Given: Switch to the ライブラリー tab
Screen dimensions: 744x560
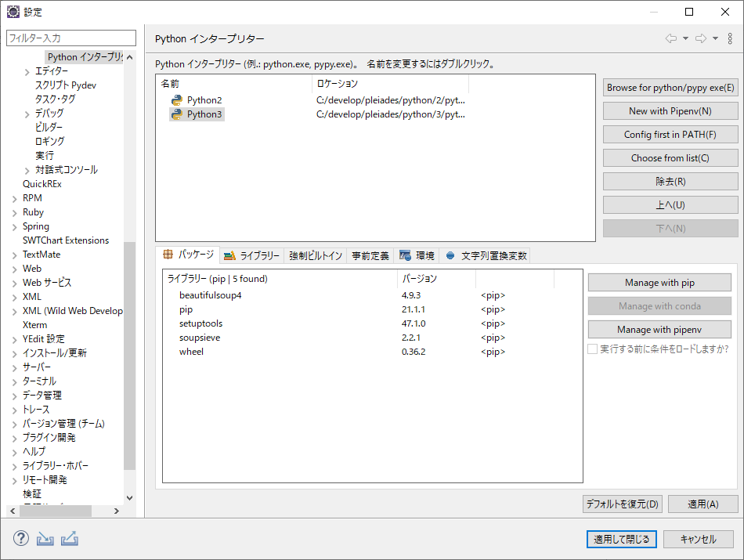Looking at the screenshot, I should pyautogui.click(x=251, y=255).
